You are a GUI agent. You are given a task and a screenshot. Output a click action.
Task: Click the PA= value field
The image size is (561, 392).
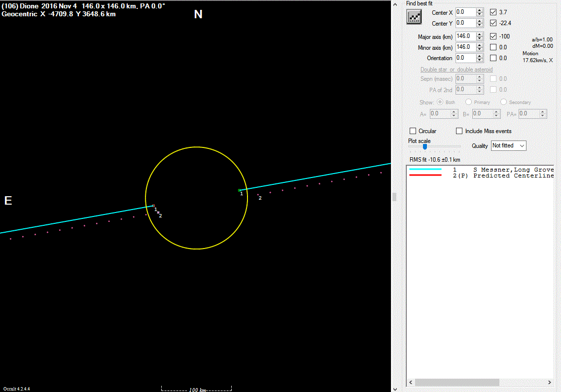click(529, 114)
